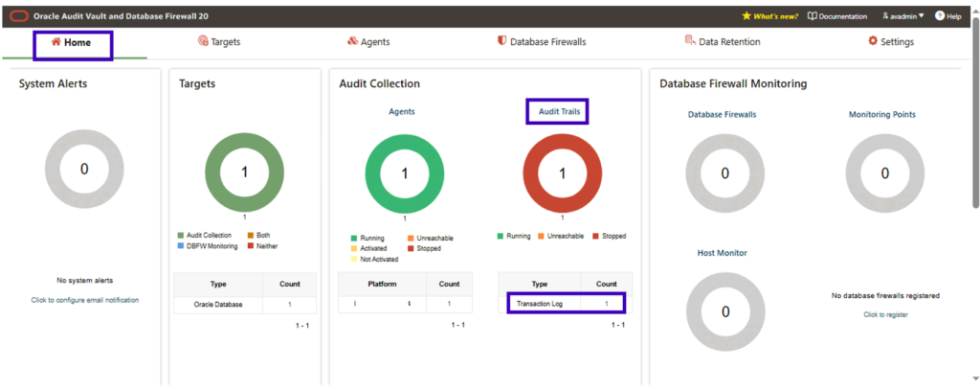The width and height of the screenshot is (980, 390).
Task: Click Audit Trails Stopped legend swatch
Action: [x=595, y=236]
